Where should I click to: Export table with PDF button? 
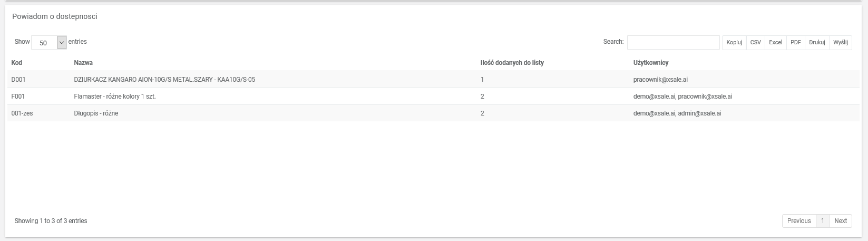point(795,43)
